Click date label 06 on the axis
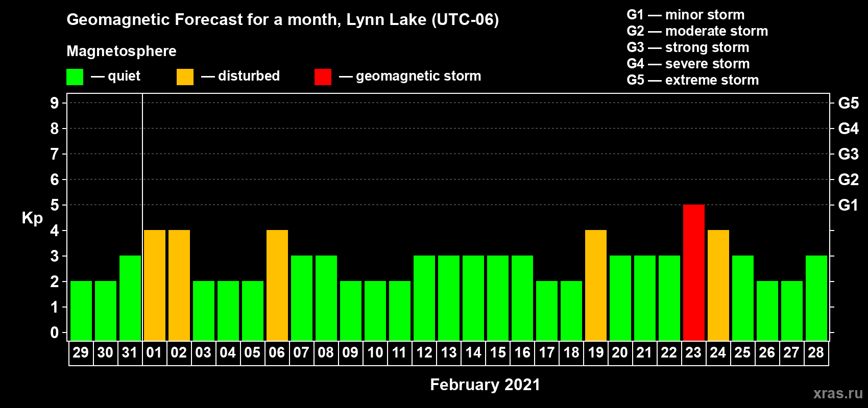This screenshot has height=408, width=868. pyautogui.click(x=277, y=352)
